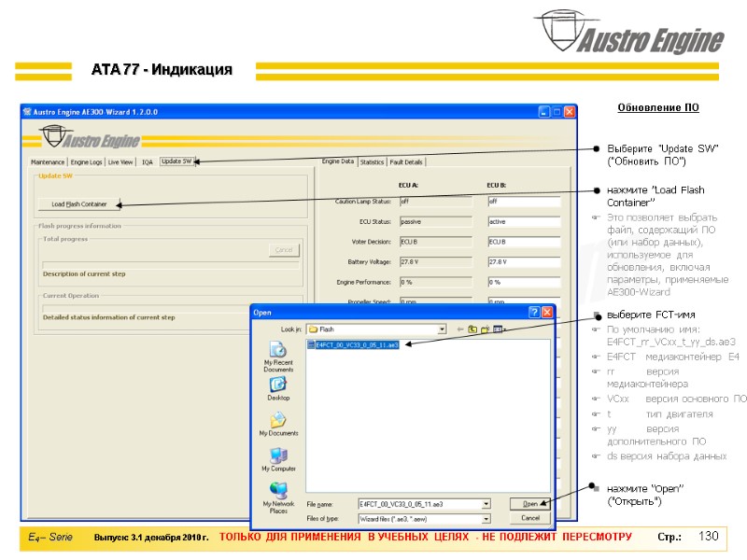Switch to Maintenance tab

[x=48, y=162]
